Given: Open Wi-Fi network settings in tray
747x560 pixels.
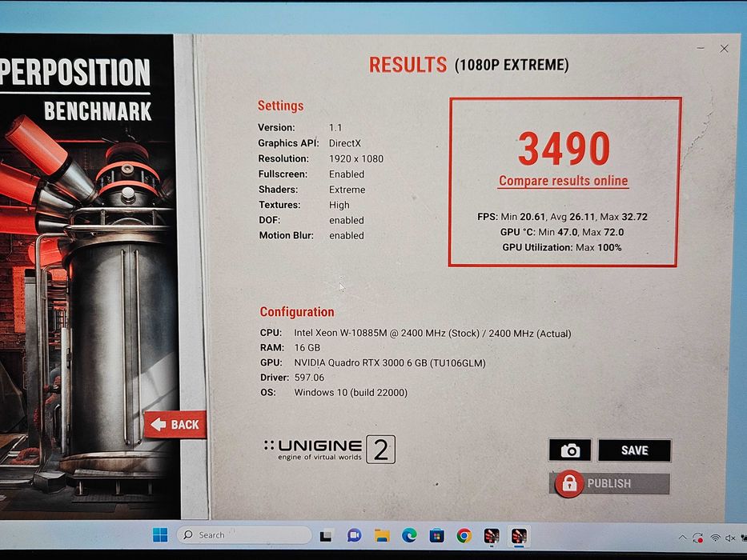Looking at the screenshot, I should (x=715, y=538).
